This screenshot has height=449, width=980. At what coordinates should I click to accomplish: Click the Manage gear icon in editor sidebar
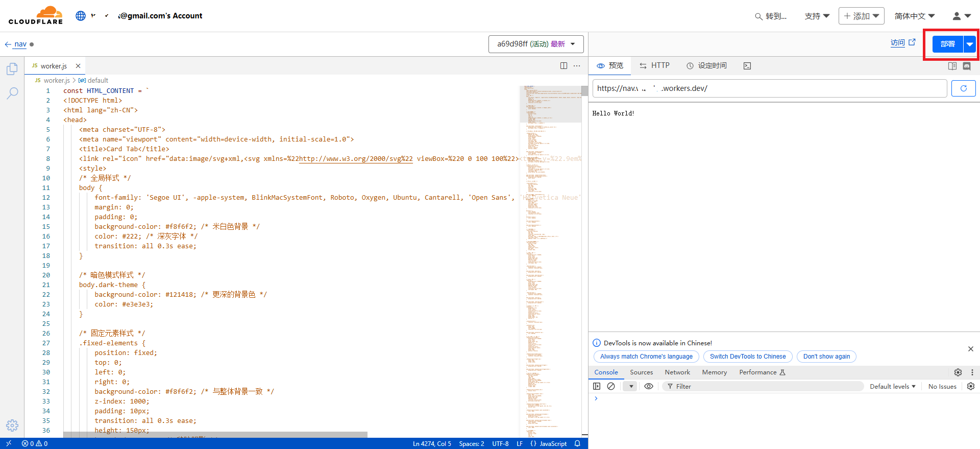tap(12, 425)
